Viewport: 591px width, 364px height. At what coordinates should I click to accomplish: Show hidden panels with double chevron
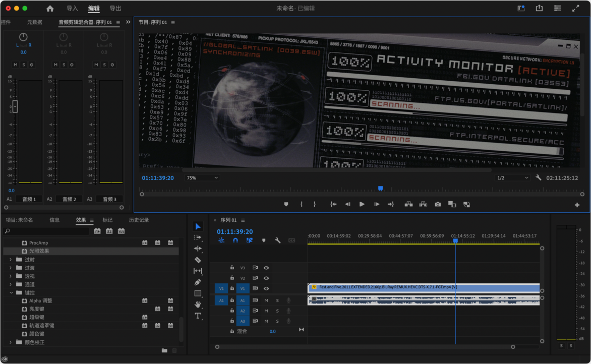(x=128, y=22)
